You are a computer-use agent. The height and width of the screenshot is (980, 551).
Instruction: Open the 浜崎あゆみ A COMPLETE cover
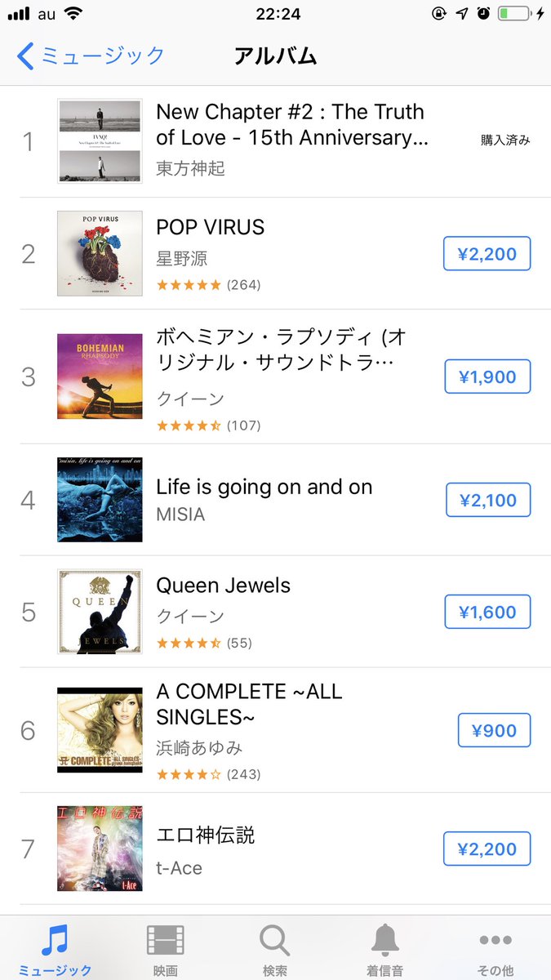tap(100, 730)
